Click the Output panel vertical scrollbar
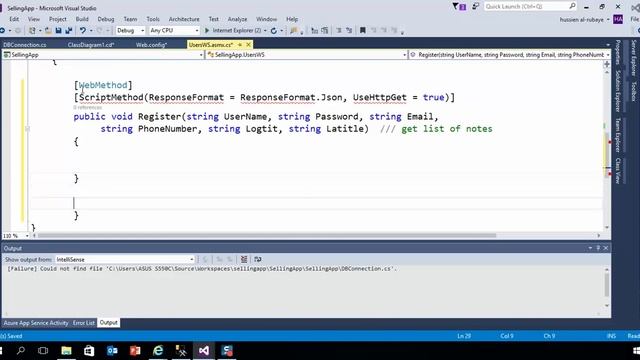The height and width of the screenshot is (360, 640). pyautogui.click(x=607, y=285)
